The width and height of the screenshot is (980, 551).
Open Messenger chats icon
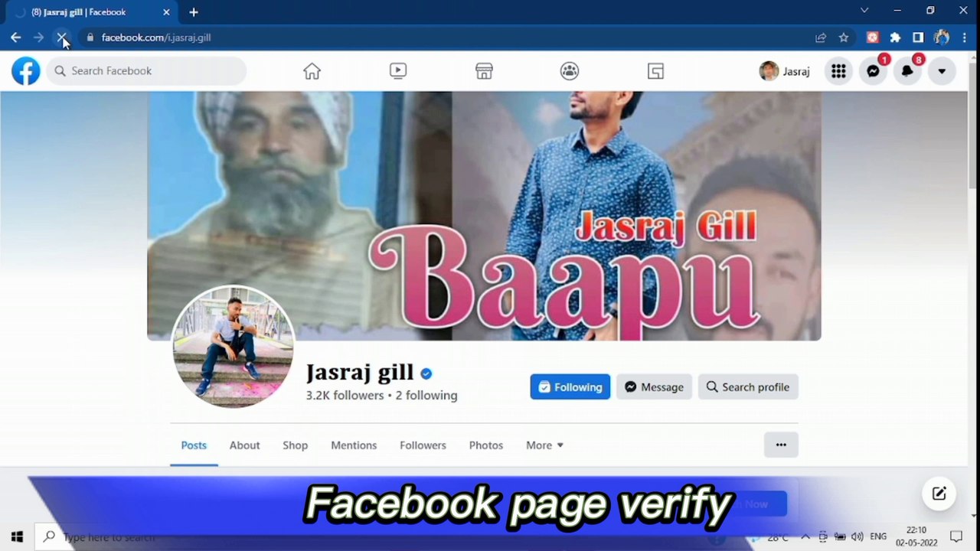(873, 71)
